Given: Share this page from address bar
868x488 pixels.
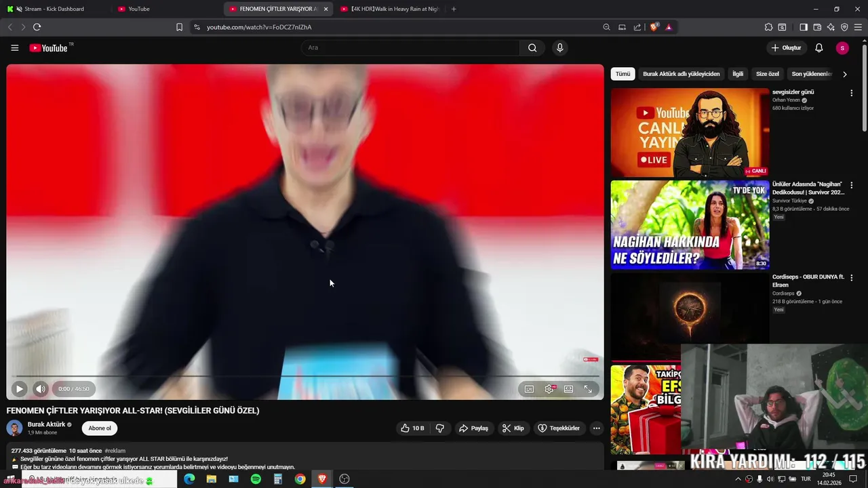Looking at the screenshot, I should 637,27.
